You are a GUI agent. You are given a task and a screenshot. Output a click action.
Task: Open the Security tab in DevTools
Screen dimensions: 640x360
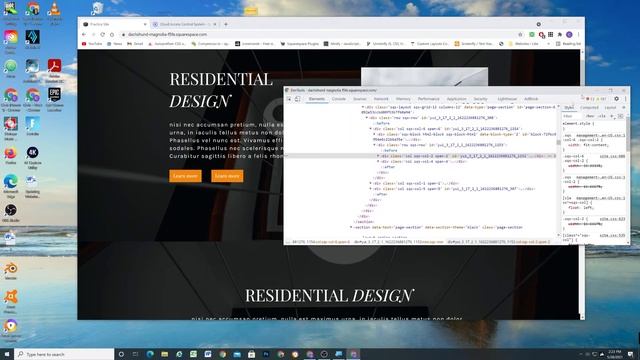click(480, 99)
